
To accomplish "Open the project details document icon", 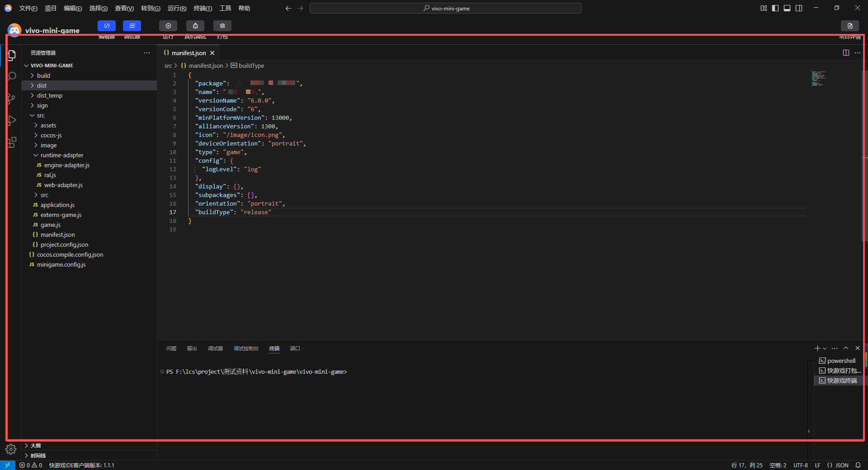I will 849,26.
